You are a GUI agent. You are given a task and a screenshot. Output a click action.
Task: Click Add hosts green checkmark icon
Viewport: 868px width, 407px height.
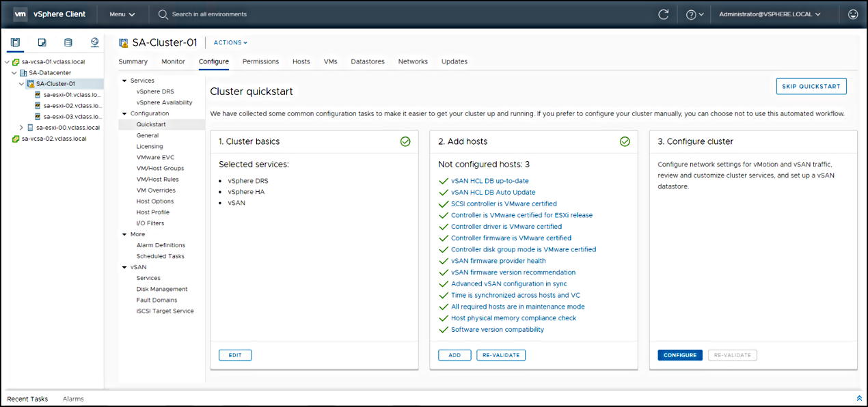tap(625, 141)
